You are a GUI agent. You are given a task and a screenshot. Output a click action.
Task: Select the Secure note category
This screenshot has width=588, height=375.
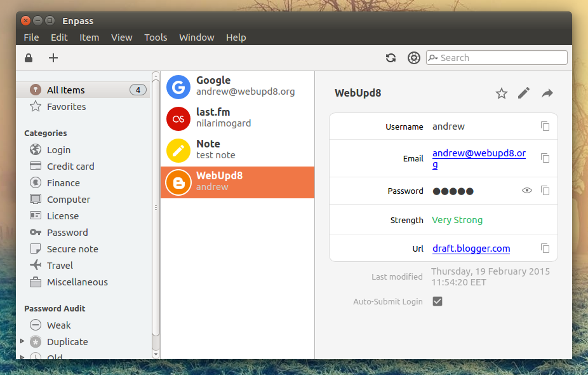(x=64, y=249)
